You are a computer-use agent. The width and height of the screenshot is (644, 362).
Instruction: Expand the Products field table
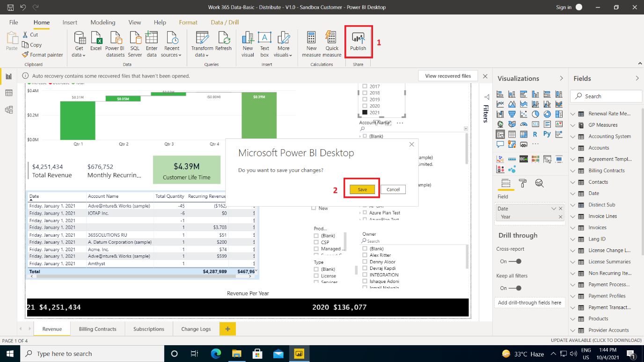point(573,319)
